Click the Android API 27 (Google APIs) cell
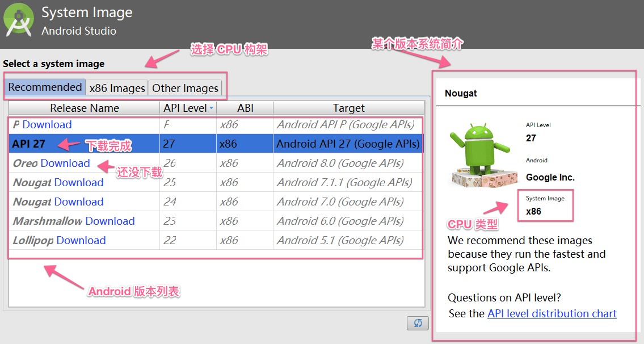This screenshot has height=344, width=644. (x=348, y=144)
